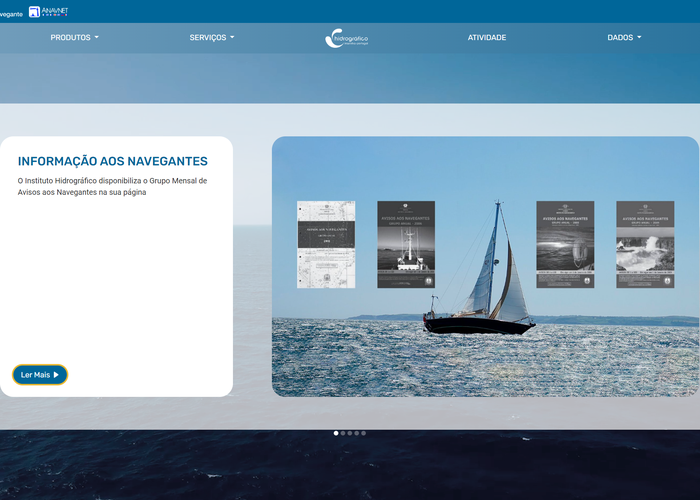This screenshot has height=500, width=700.
Task: Click the Instituto Hidrográfico description paragraph
Action: [x=112, y=187]
